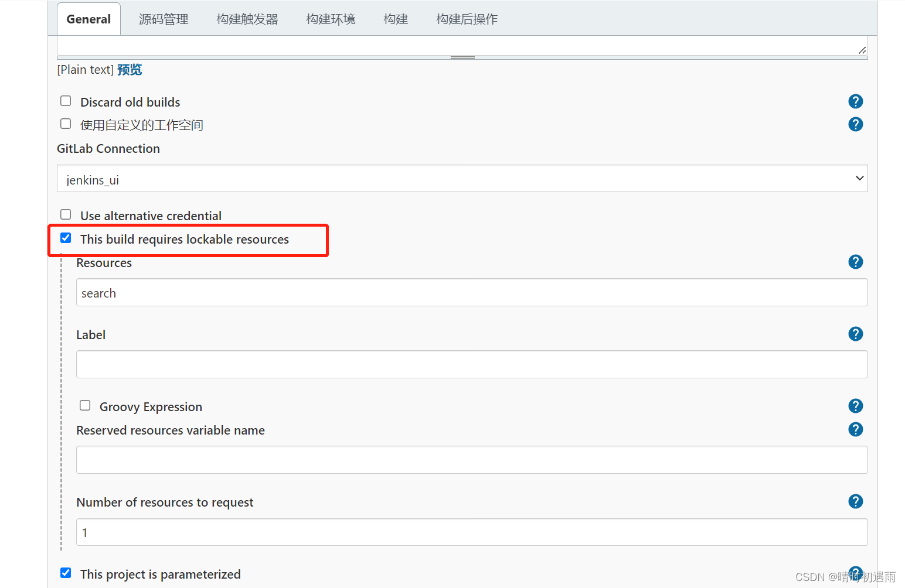This screenshot has width=905, height=588.
Task: Click the [Plain text] label
Action: [x=85, y=70]
